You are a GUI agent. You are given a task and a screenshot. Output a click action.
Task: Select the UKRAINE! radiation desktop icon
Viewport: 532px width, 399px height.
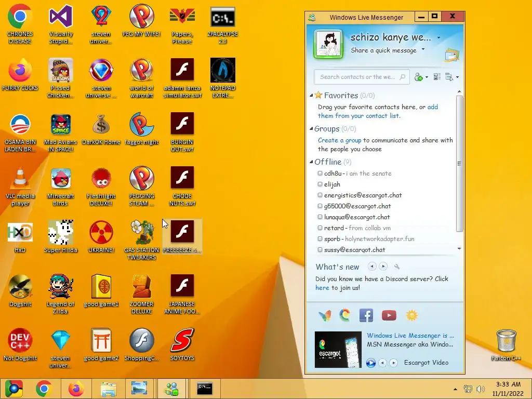[101, 237]
